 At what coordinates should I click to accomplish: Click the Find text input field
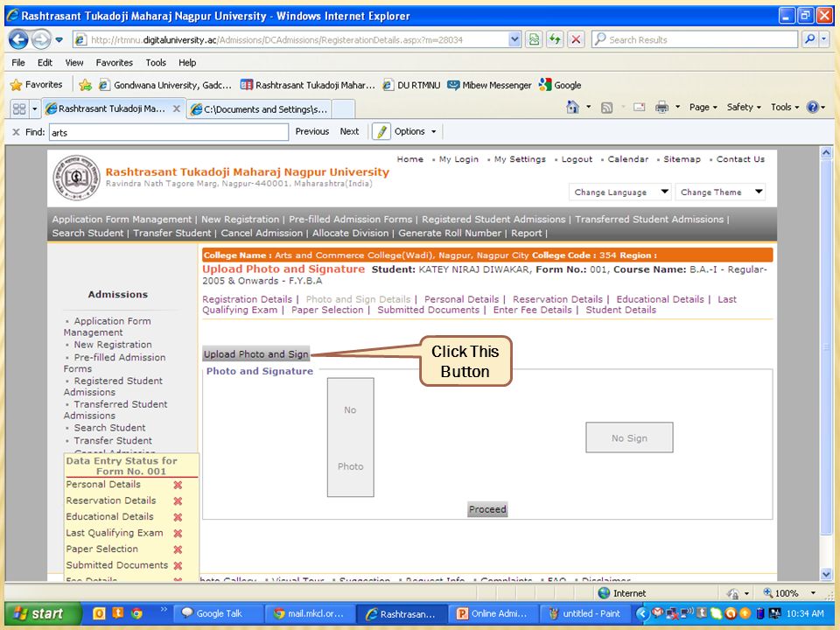click(x=169, y=132)
